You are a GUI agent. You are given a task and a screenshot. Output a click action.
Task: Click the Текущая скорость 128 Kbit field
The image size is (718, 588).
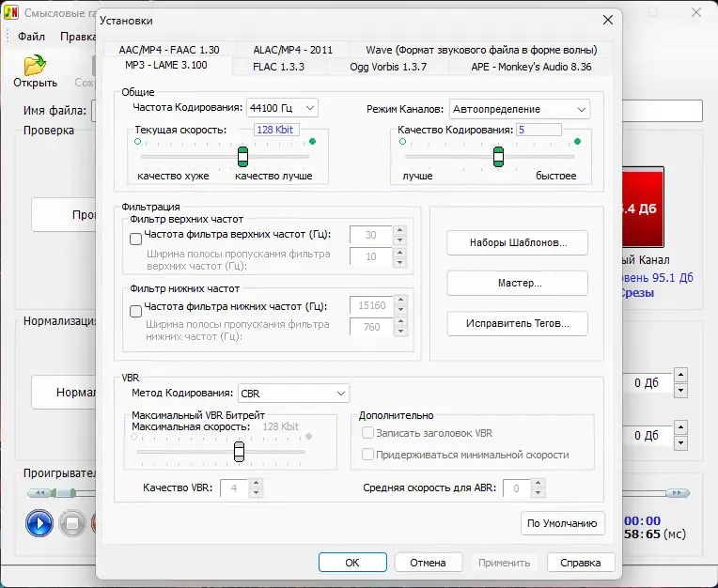(276, 130)
